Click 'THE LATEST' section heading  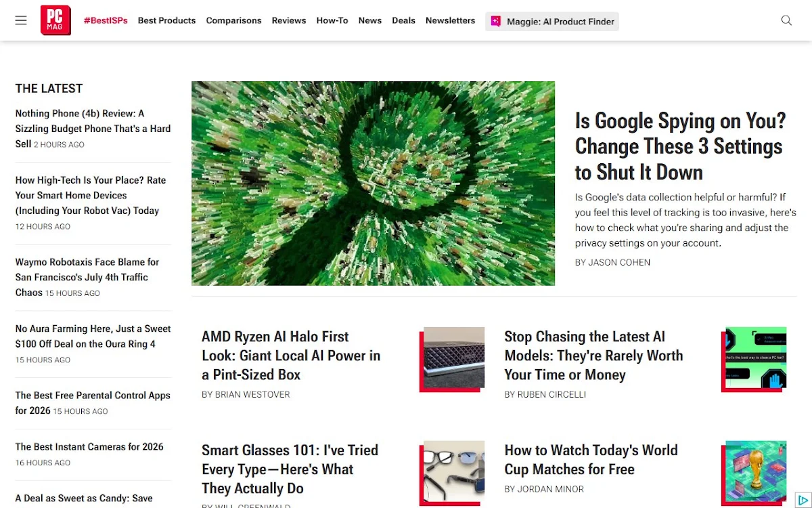[49, 88]
